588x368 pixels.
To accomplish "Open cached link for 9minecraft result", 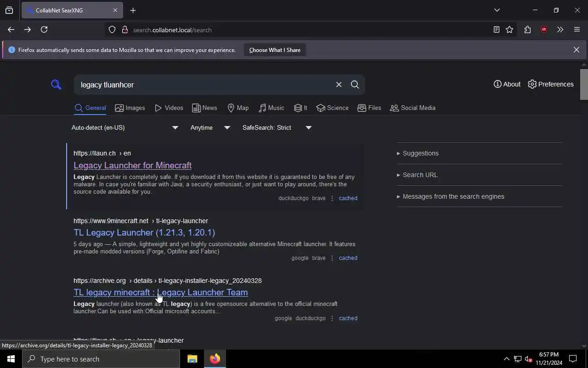I will click(x=348, y=258).
